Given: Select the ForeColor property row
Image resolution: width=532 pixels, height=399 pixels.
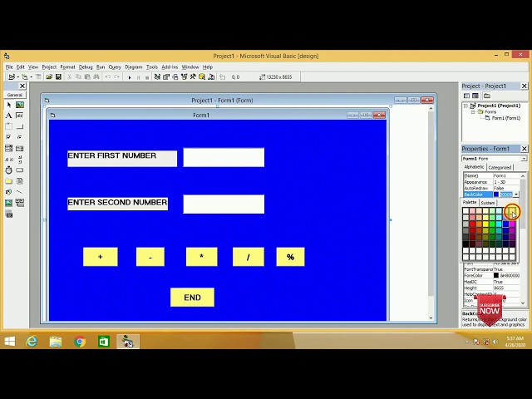Looking at the screenshot, I should pyautogui.click(x=491, y=275).
